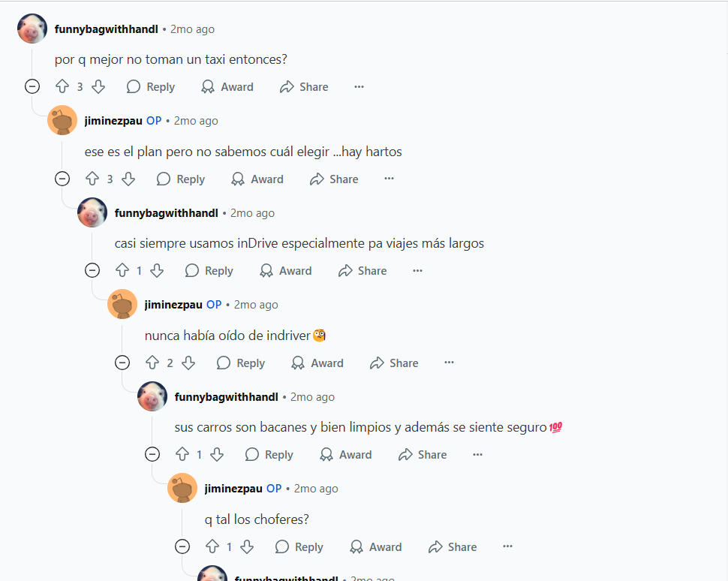728x581 pixels.
Task: Reply to the taxi question comment
Action: pos(151,87)
